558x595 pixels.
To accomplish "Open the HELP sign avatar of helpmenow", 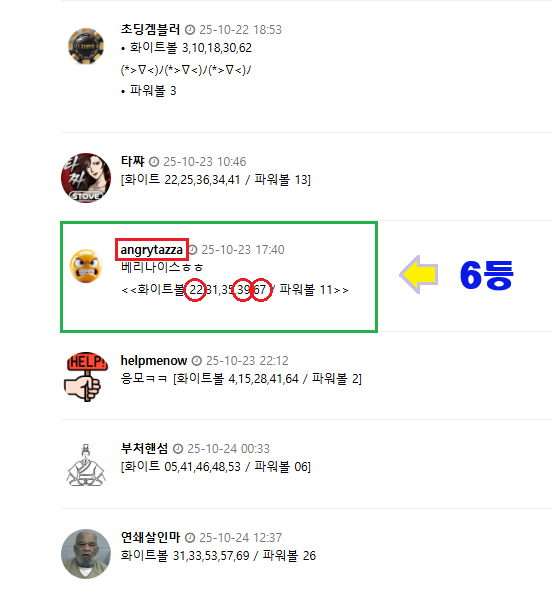I will [x=86, y=376].
